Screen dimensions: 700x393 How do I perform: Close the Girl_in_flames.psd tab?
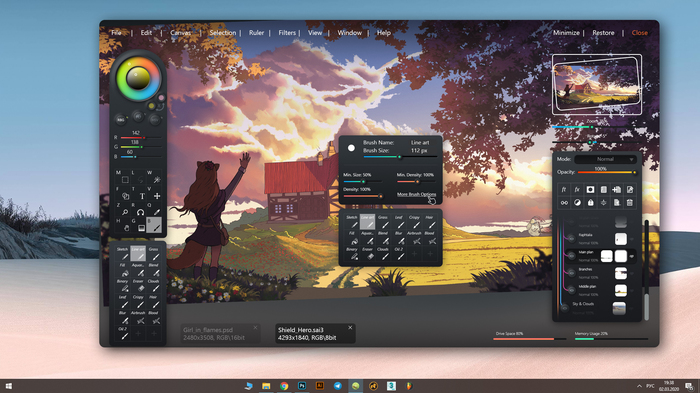click(x=255, y=328)
